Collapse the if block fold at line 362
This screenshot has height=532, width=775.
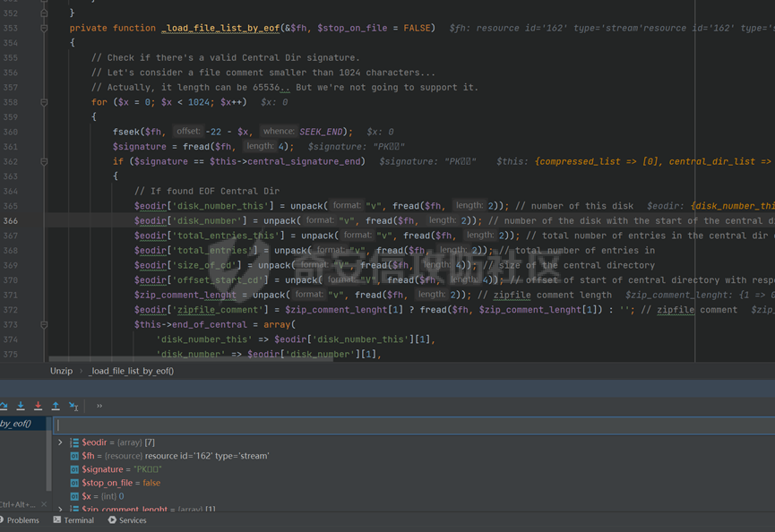[x=44, y=162]
